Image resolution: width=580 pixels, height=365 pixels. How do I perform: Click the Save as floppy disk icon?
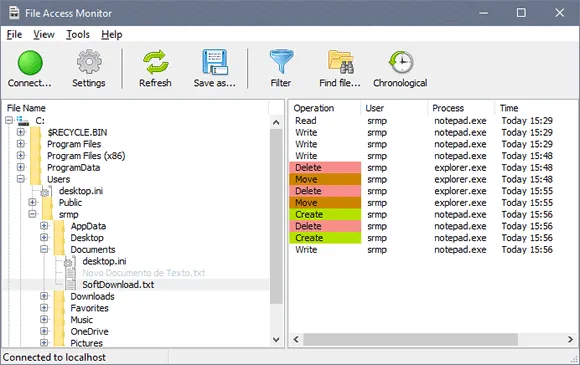tap(215, 62)
